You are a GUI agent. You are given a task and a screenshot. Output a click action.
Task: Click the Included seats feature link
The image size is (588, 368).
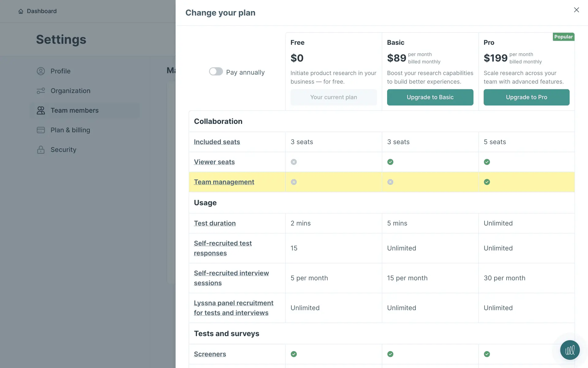pyautogui.click(x=217, y=142)
